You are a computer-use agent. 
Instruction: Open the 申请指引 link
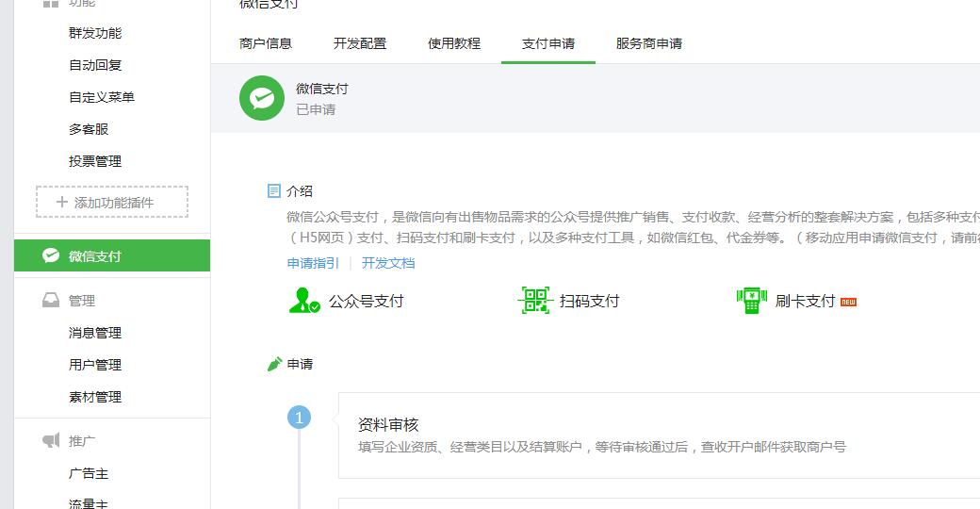(x=313, y=263)
